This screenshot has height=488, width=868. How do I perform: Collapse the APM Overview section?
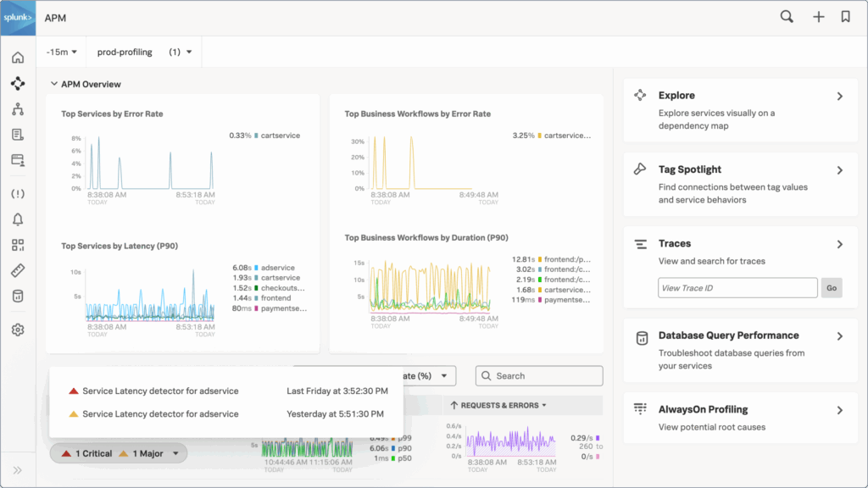tap(54, 84)
